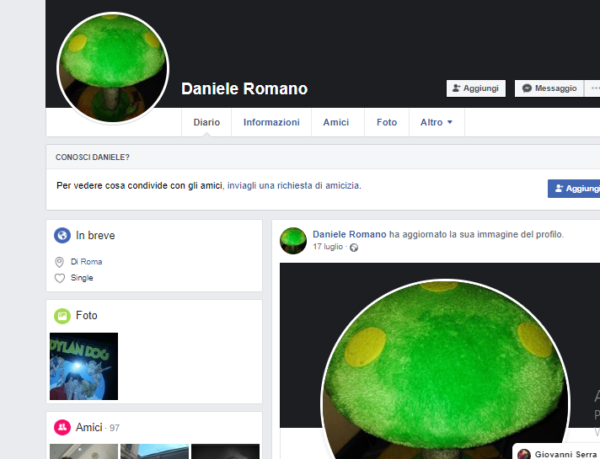Click the globe icon beside In breve

coord(62,236)
